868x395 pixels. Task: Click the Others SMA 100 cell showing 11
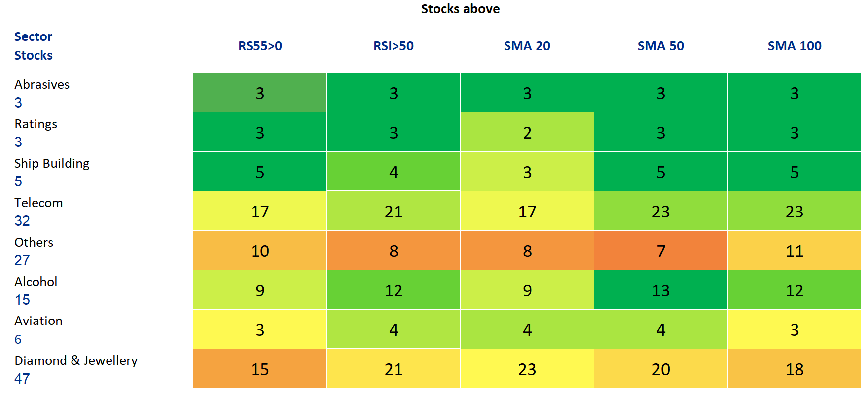794,251
